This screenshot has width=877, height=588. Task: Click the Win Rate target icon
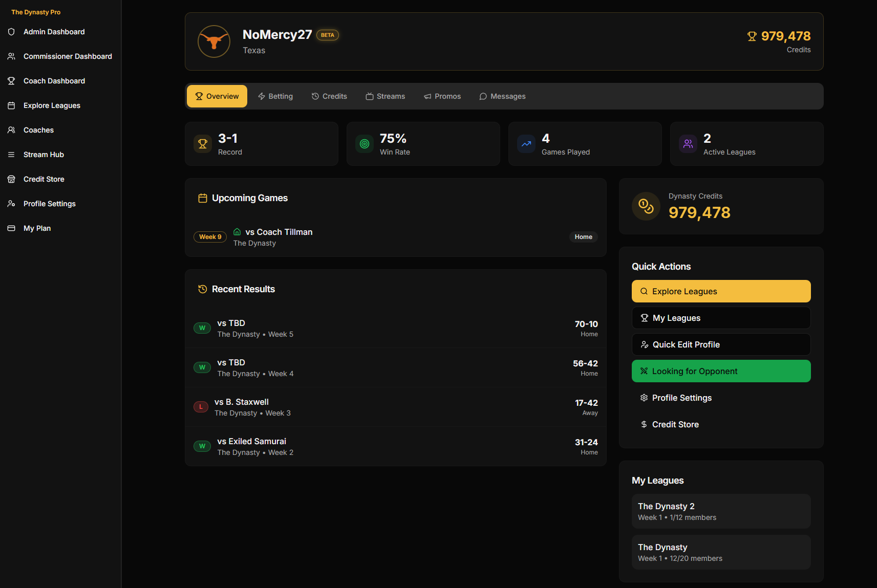point(364,144)
